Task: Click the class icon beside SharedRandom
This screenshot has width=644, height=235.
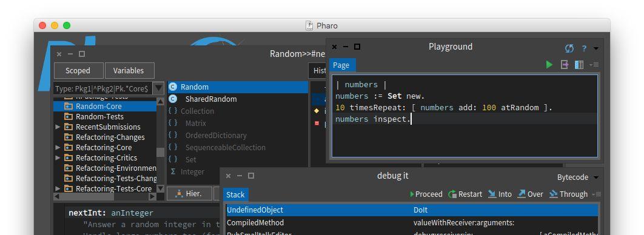Action: pyautogui.click(x=173, y=99)
